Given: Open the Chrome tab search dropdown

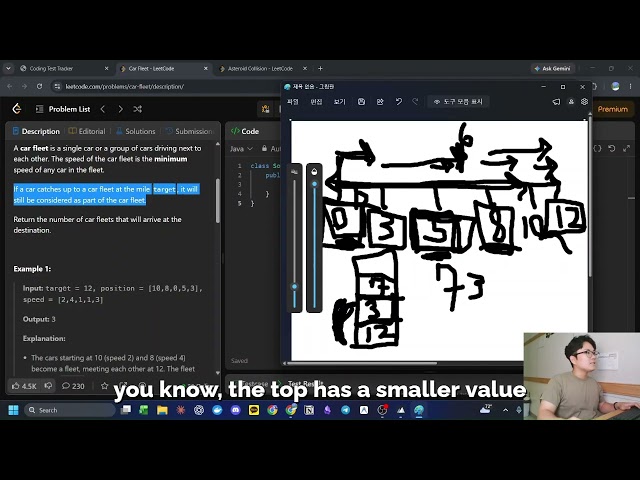Looking at the screenshot, I should pos(8,69).
